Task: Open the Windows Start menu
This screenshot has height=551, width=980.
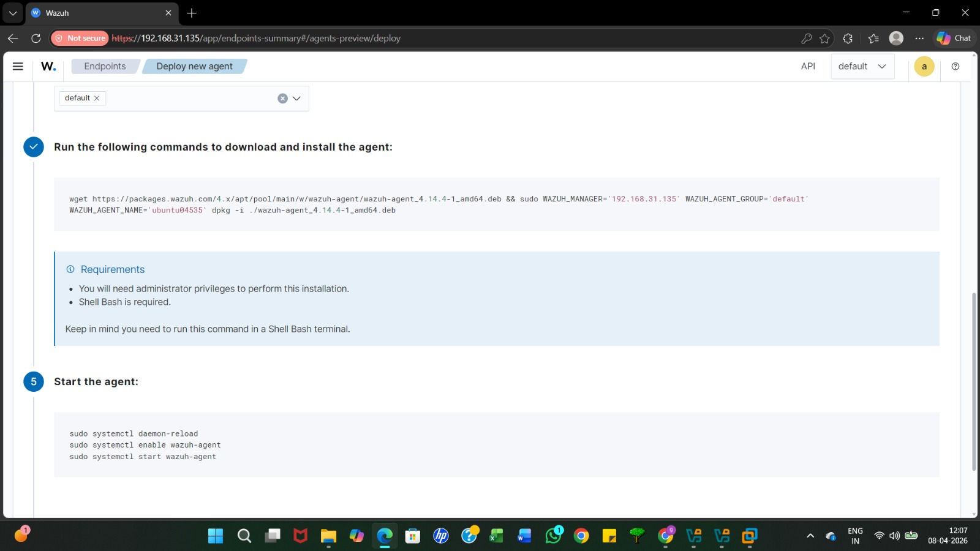Action: [216, 536]
